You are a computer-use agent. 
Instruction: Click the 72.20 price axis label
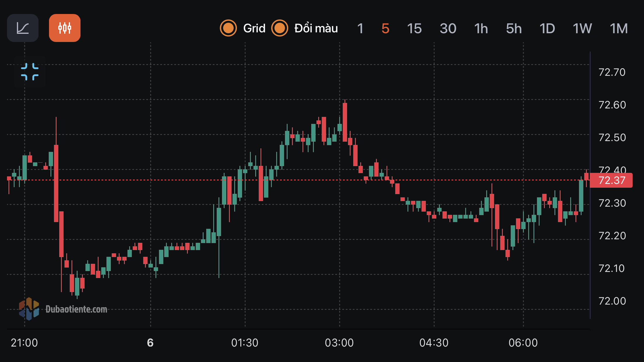tap(612, 236)
